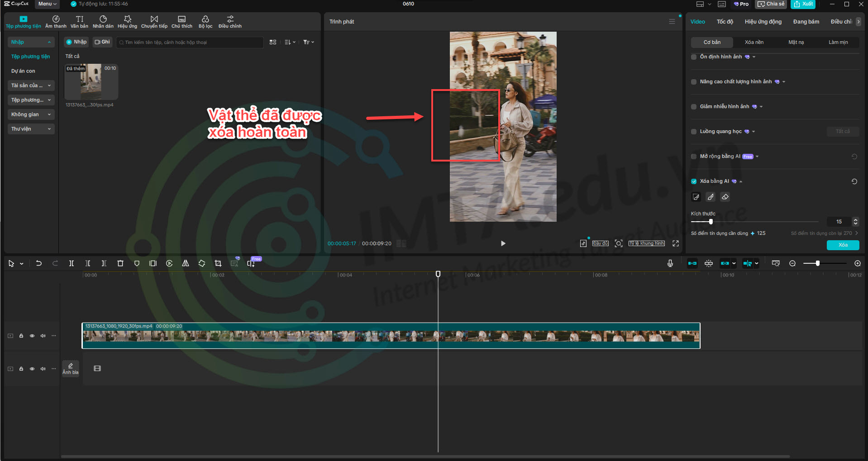Click the undo arrow in timeline toolbar

pos(39,263)
